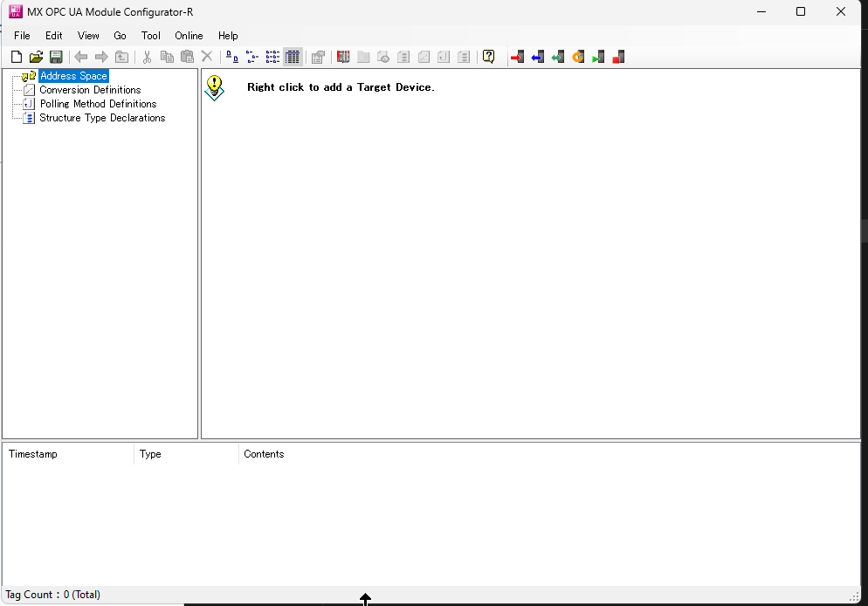The width and height of the screenshot is (868, 606).
Task: Click the window resize grip in corner
Action: [x=854, y=596]
